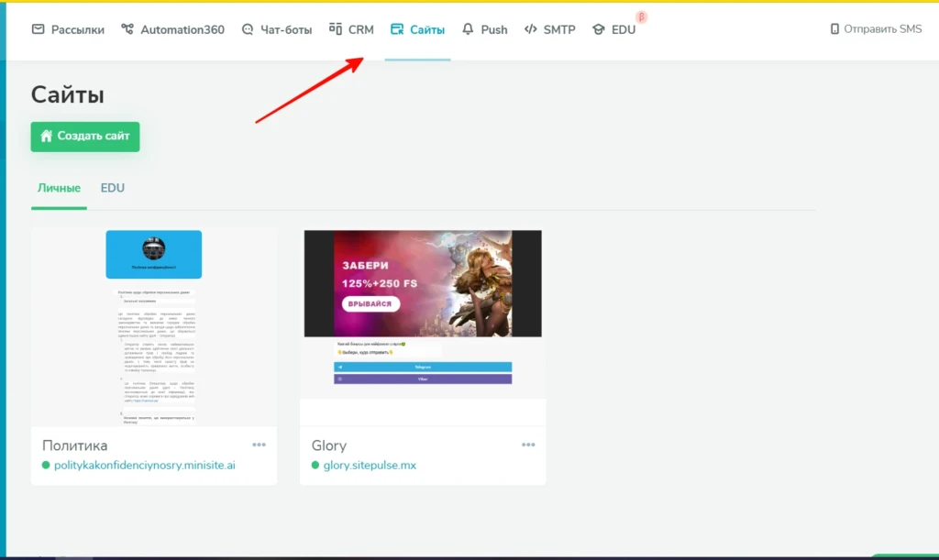Click the envelope icon beside Рассылки
939x560 pixels.
pyautogui.click(x=38, y=29)
